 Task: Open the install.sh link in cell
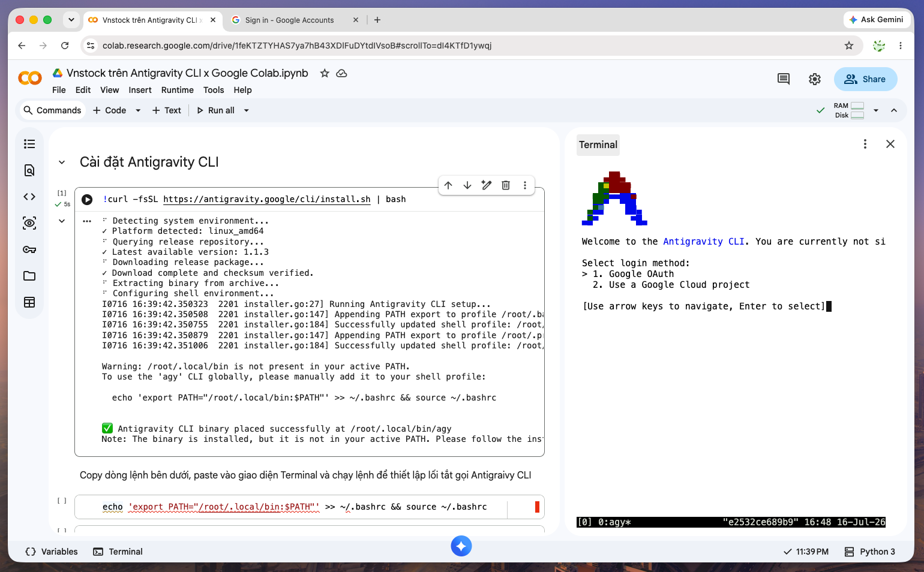[x=266, y=200]
